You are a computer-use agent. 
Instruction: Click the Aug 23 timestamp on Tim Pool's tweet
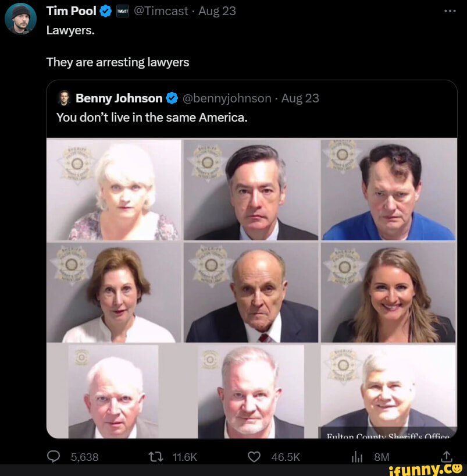[x=217, y=10]
